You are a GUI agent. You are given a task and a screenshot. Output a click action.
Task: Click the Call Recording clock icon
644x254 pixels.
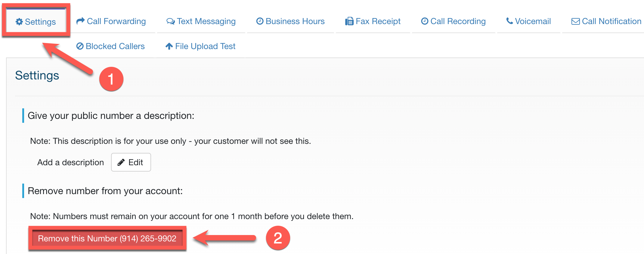(425, 21)
